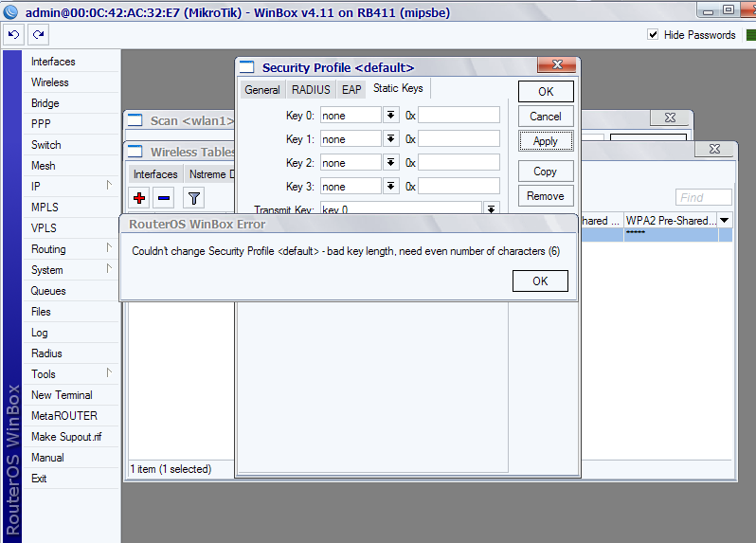Open MPLS in the sidebar menu
This screenshot has width=756, height=543.
click(x=70, y=207)
